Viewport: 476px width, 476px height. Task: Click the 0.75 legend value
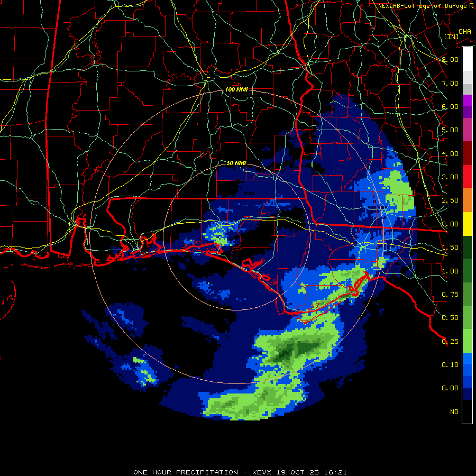[x=450, y=295]
